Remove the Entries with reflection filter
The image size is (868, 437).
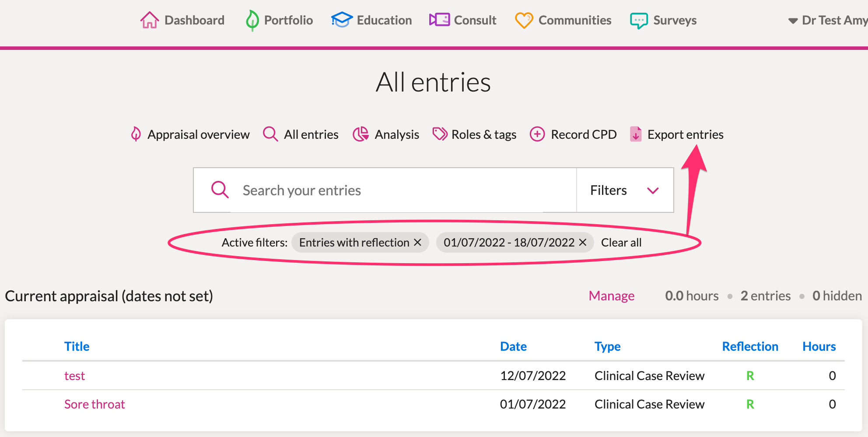418,242
